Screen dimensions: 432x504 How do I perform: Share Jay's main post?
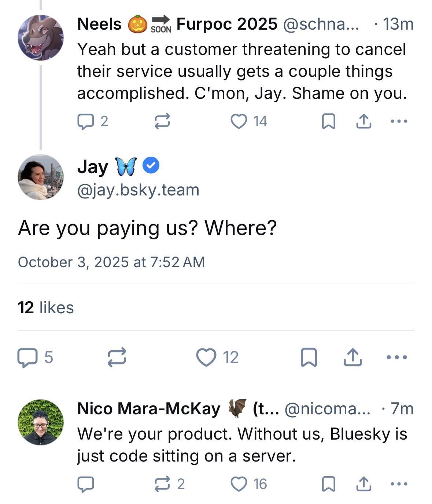(x=352, y=357)
